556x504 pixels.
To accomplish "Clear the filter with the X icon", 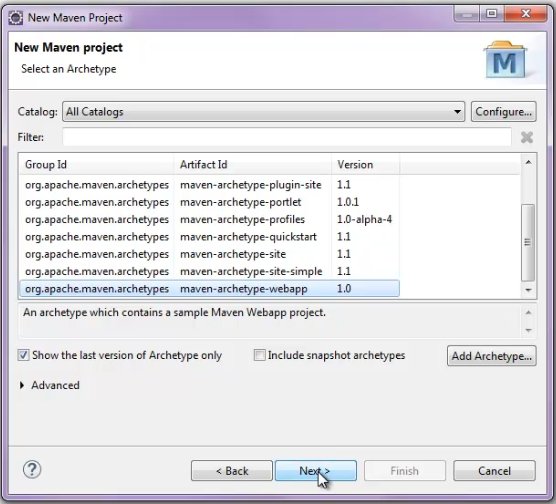I will [527, 137].
